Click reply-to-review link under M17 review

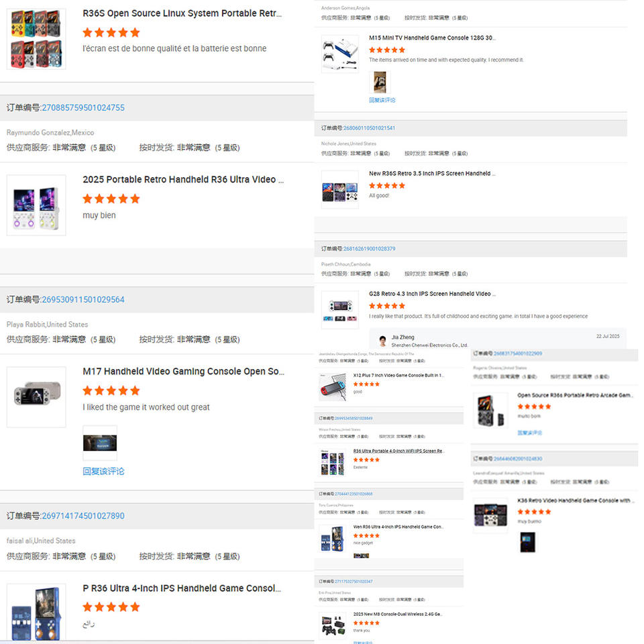click(x=103, y=471)
